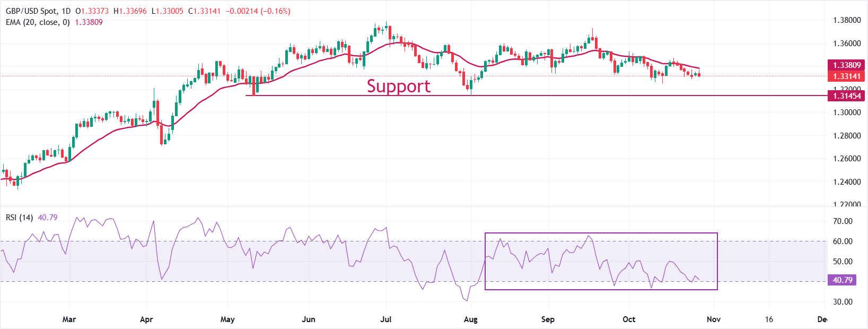
Task: Click the 40.79 RSI value tag
Action: coord(843,280)
